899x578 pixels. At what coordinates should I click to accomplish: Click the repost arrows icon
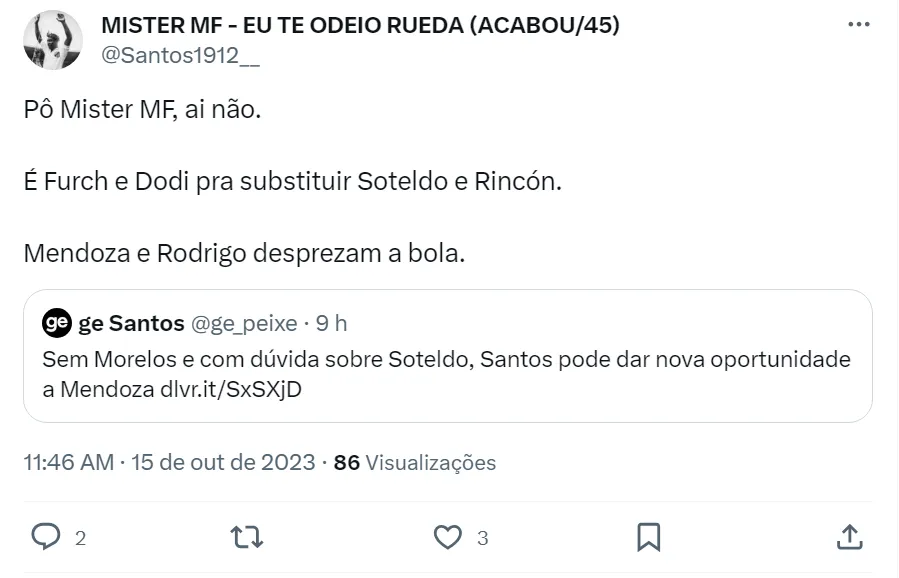246,537
